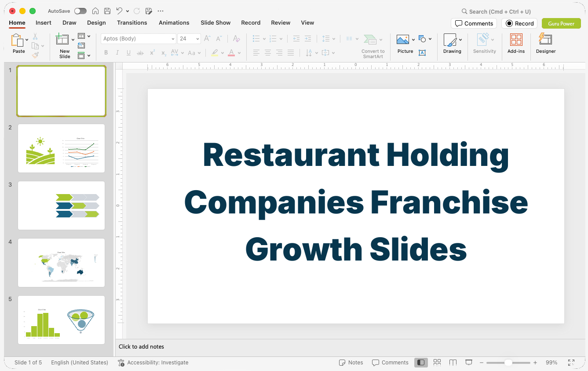
Task: Click the Record button at top right
Action: [519, 23]
